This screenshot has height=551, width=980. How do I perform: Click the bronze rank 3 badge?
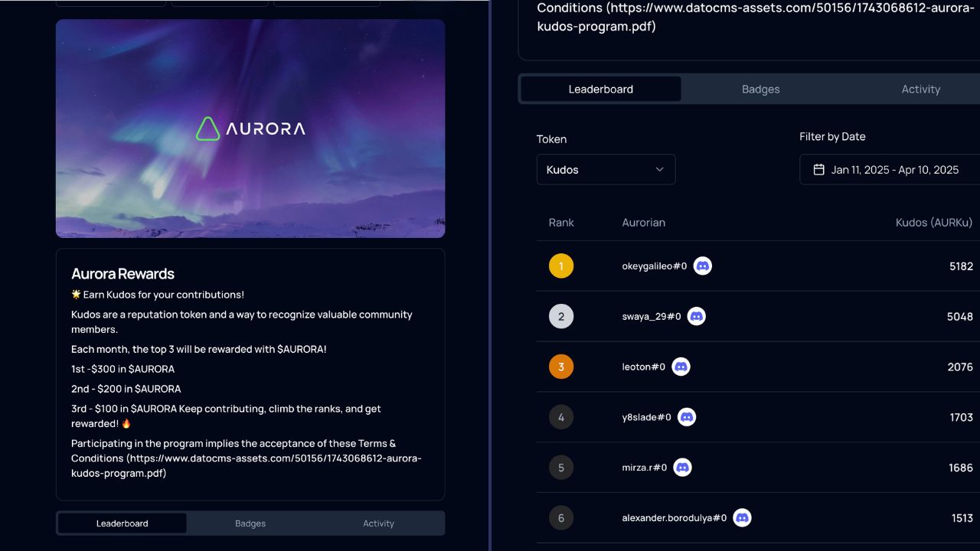point(561,367)
